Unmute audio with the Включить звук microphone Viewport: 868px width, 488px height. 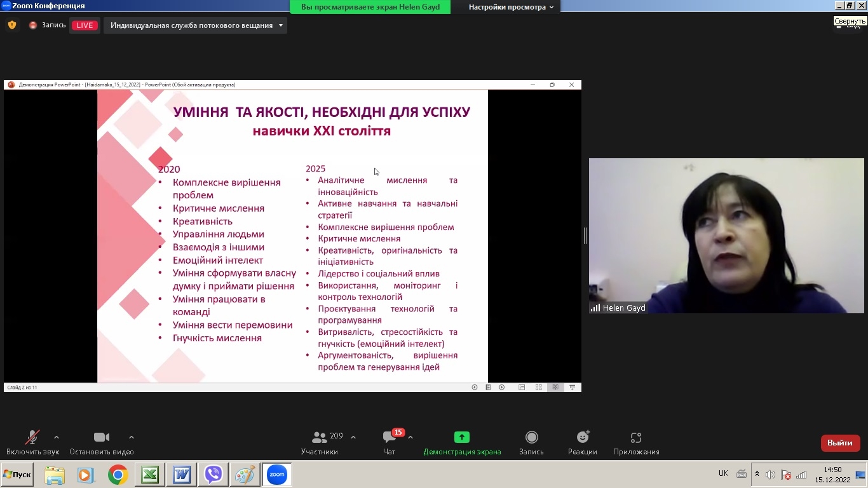coord(32,443)
